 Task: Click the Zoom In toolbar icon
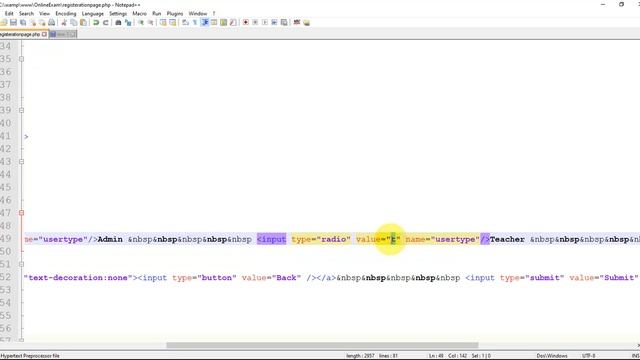pos(141,22)
